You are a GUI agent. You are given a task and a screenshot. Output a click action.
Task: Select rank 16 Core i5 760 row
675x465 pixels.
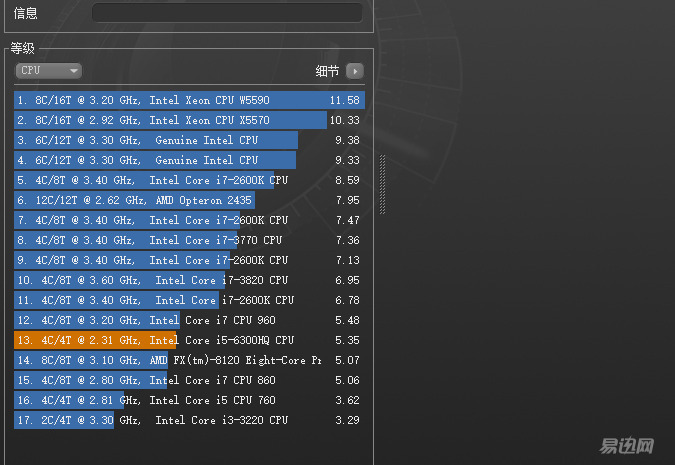pos(189,400)
